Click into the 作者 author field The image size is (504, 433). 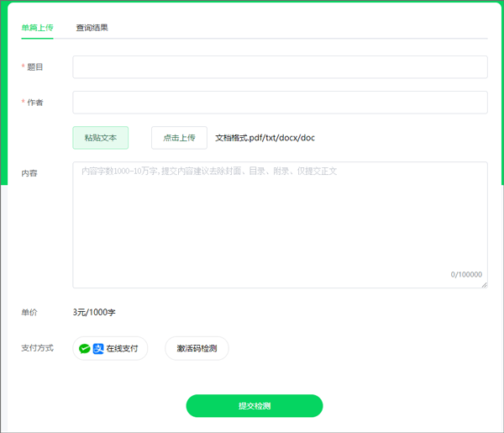pos(280,103)
